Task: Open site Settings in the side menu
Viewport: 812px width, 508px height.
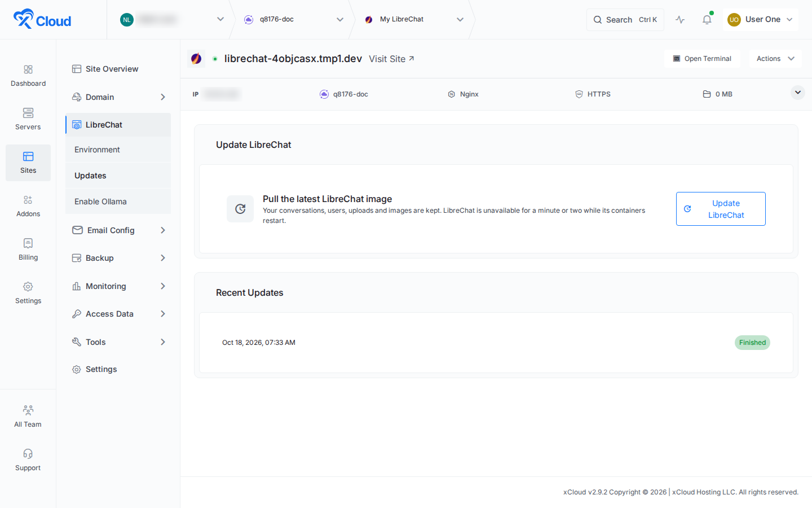Action: 118,369
